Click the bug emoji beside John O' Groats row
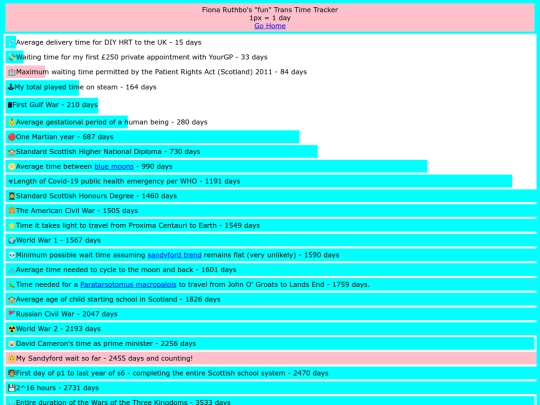The image size is (540, 405). click(x=11, y=285)
